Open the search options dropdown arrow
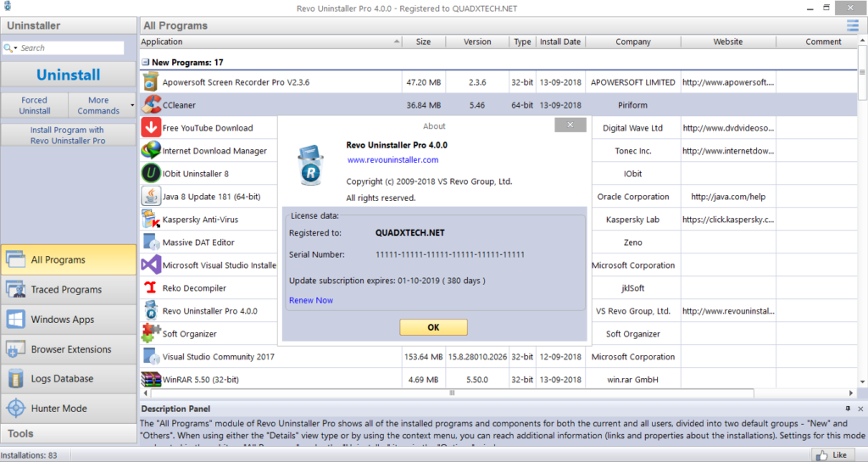Image resolution: width=868 pixels, height=462 pixels. coord(15,48)
